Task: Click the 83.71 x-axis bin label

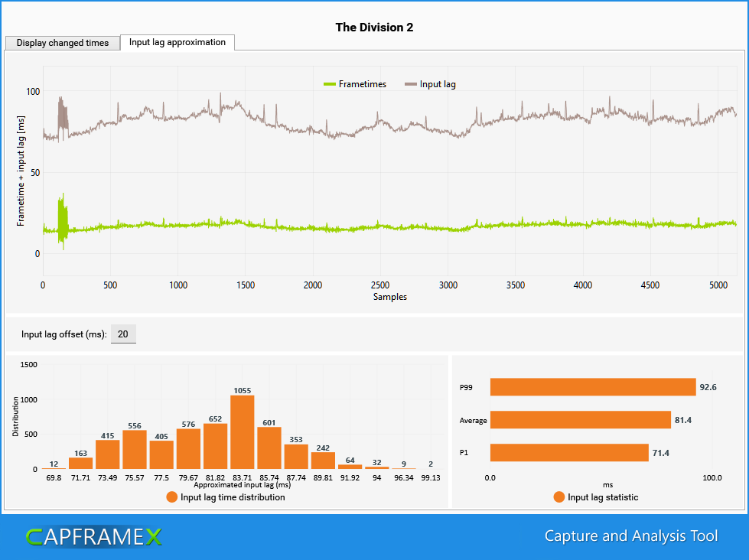Action: (x=243, y=477)
